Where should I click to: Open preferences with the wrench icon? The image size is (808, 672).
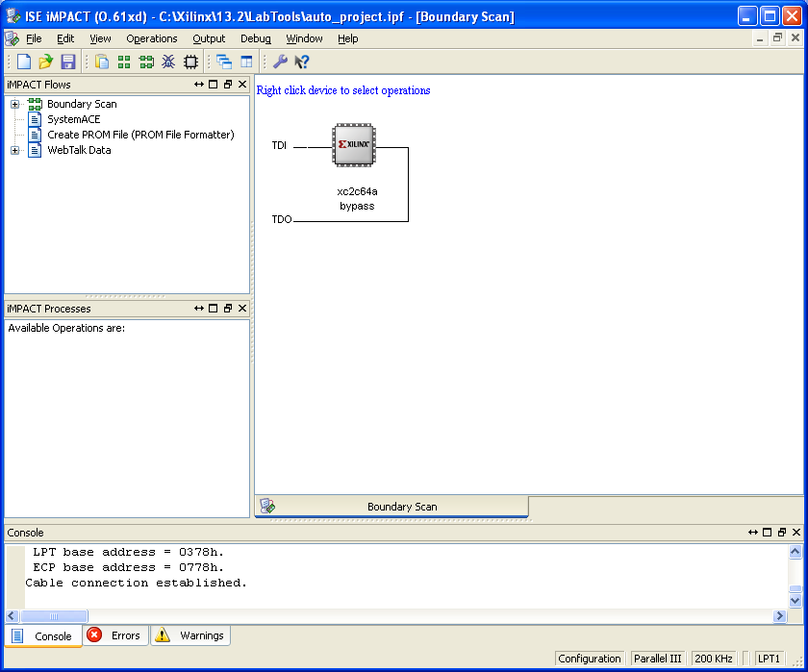point(280,62)
